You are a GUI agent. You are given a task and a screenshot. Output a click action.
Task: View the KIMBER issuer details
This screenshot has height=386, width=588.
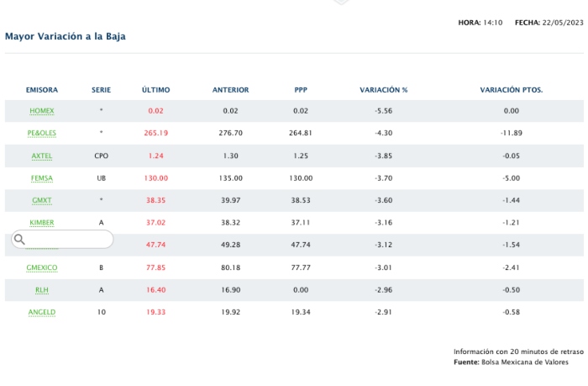(42, 223)
